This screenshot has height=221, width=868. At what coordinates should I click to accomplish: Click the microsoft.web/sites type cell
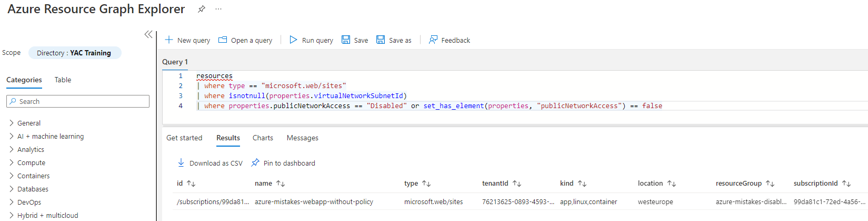434,201
